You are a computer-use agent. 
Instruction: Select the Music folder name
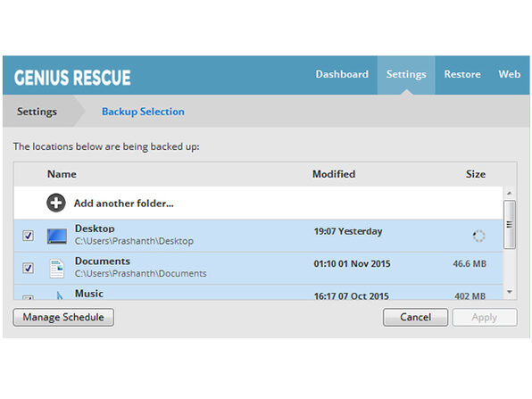89,294
